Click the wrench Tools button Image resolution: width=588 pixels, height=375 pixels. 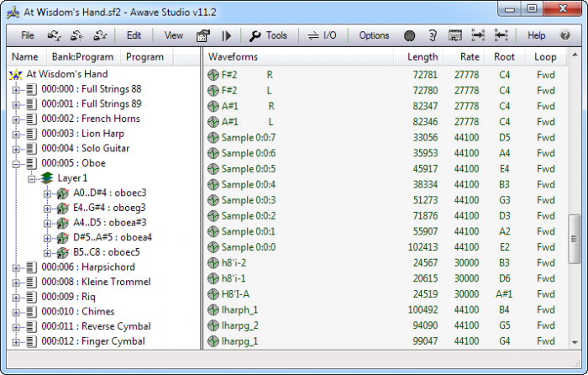[268, 36]
